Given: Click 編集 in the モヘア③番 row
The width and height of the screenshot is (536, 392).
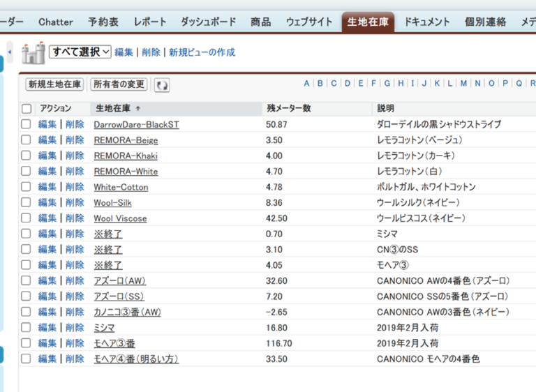Looking at the screenshot, I should pyautogui.click(x=47, y=343).
